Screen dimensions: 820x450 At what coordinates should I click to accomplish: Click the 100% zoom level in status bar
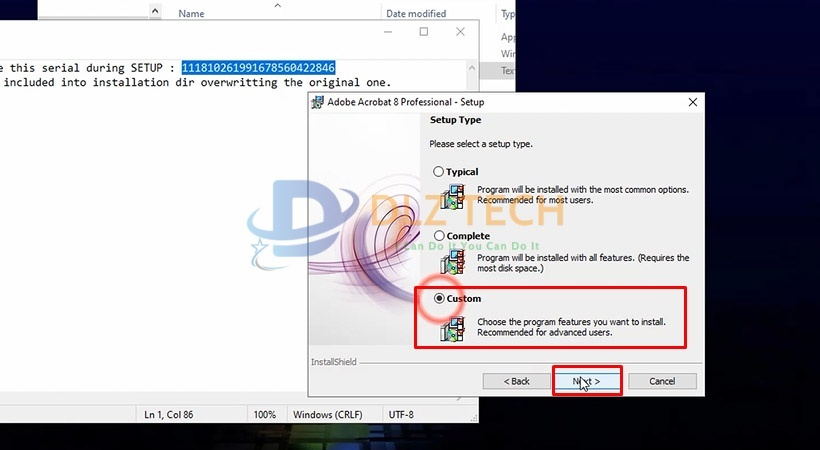pos(264,414)
